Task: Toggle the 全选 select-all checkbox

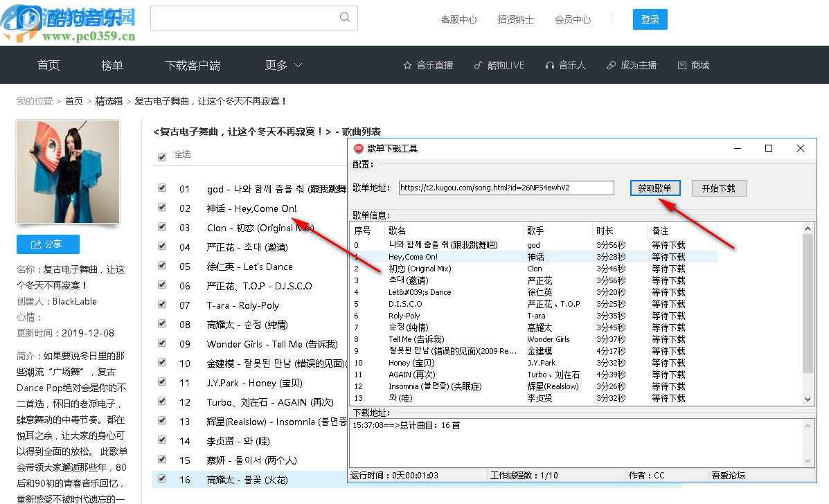Action: (161, 156)
